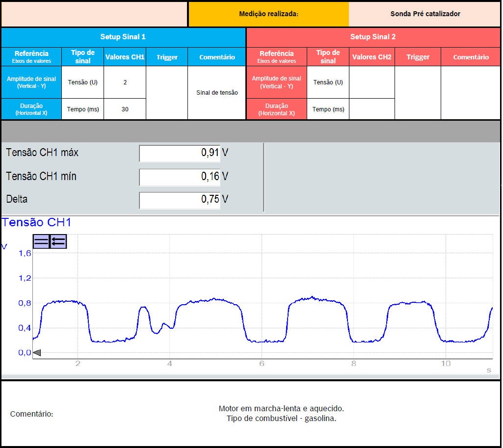Image resolution: width=503 pixels, height=448 pixels.
Task: Click the empty Valores CH2 amplitude cell
Action: (x=371, y=82)
